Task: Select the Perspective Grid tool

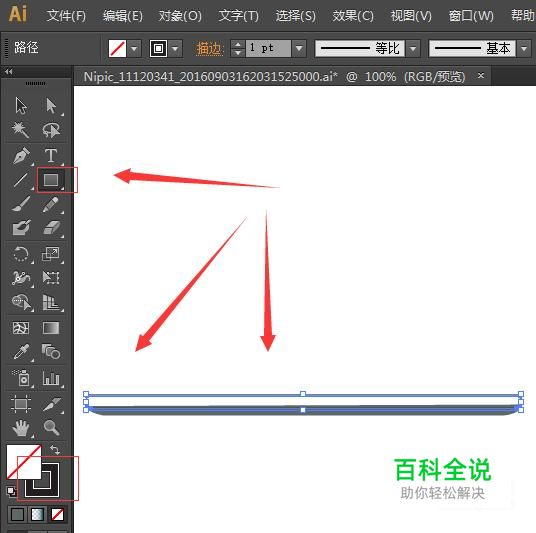Action: 51,303
